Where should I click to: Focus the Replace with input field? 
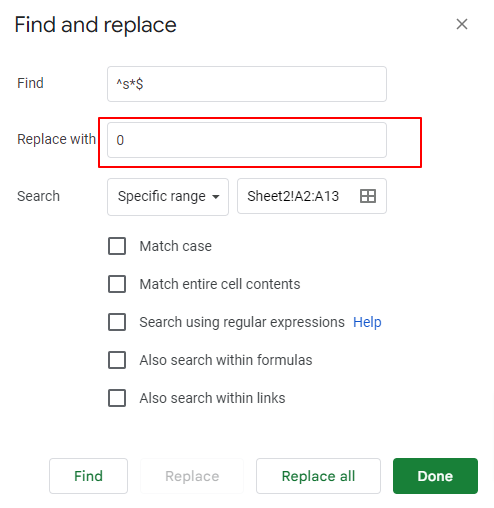(247, 140)
